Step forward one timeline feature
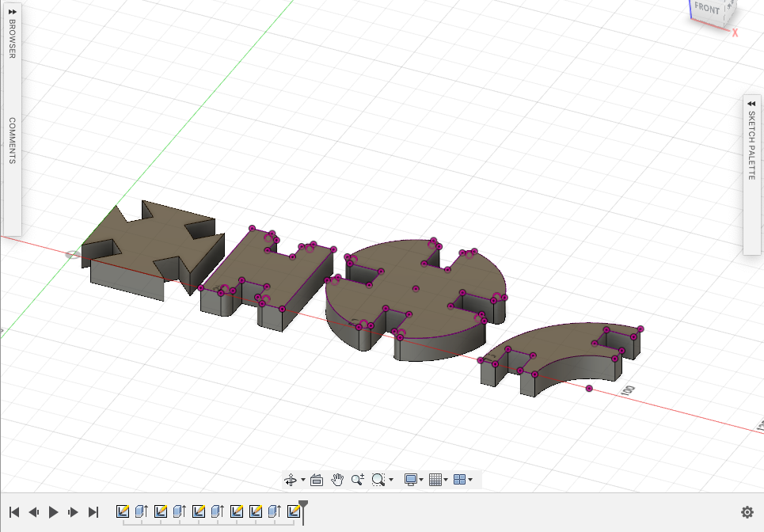Viewport: 764px width, 532px height. (73, 512)
